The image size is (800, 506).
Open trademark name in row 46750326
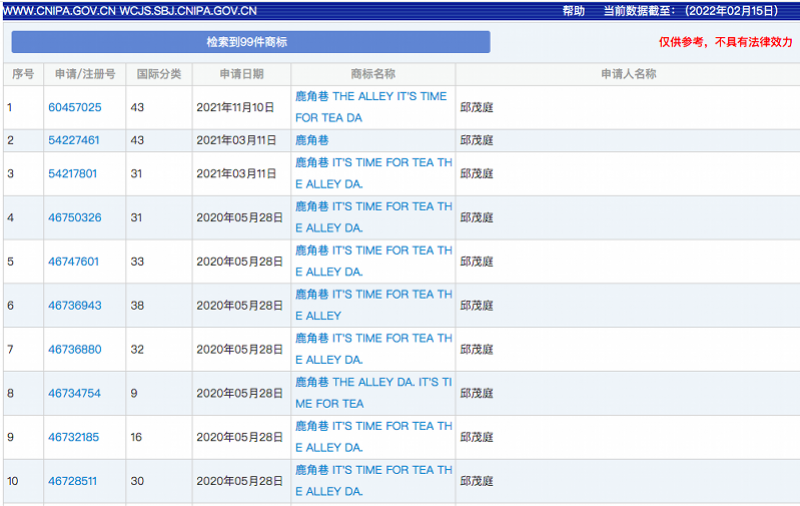[x=373, y=217]
